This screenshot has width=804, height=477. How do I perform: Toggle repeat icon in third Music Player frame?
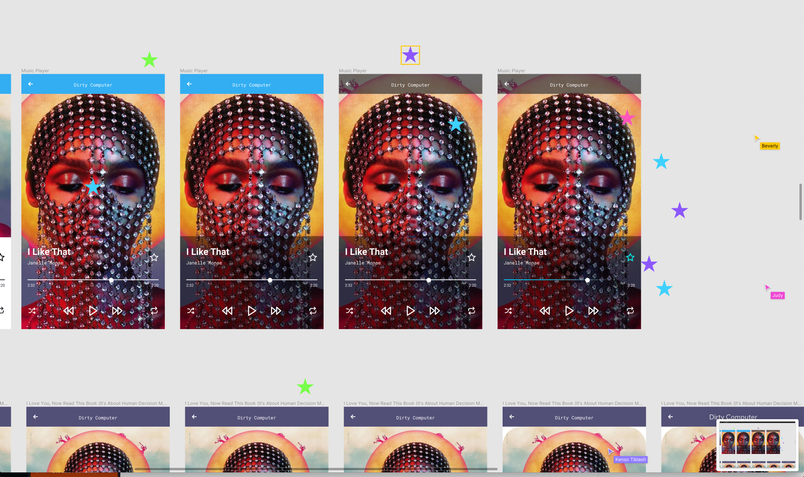(471, 311)
